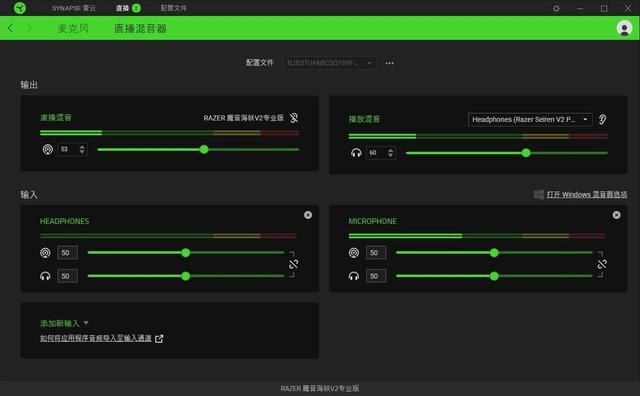Toggle link icon for HEADPHONES sliders
Viewport: 640px width, 396px height.
coord(293,264)
